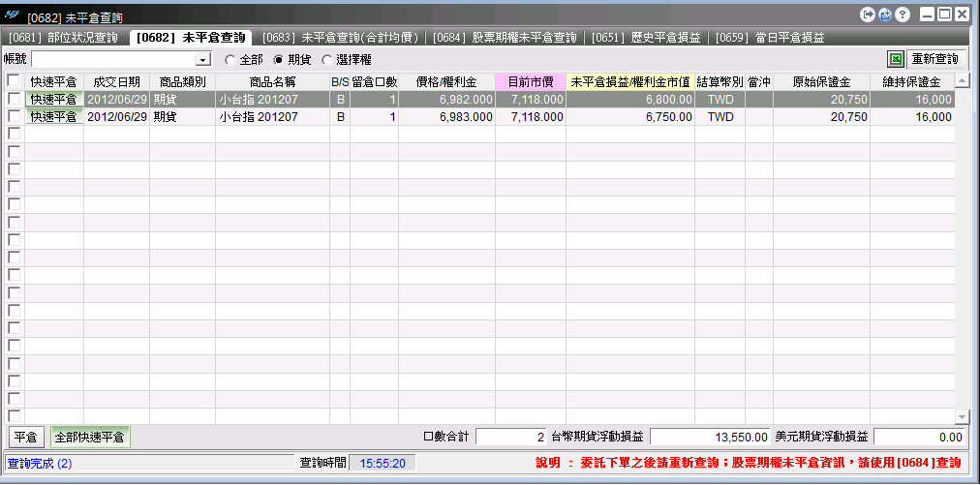Viewport: 980px width, 485px height.
Task: Click the 價格/權利金 column header
Action: pyautogui.click(x=446, y=81)
